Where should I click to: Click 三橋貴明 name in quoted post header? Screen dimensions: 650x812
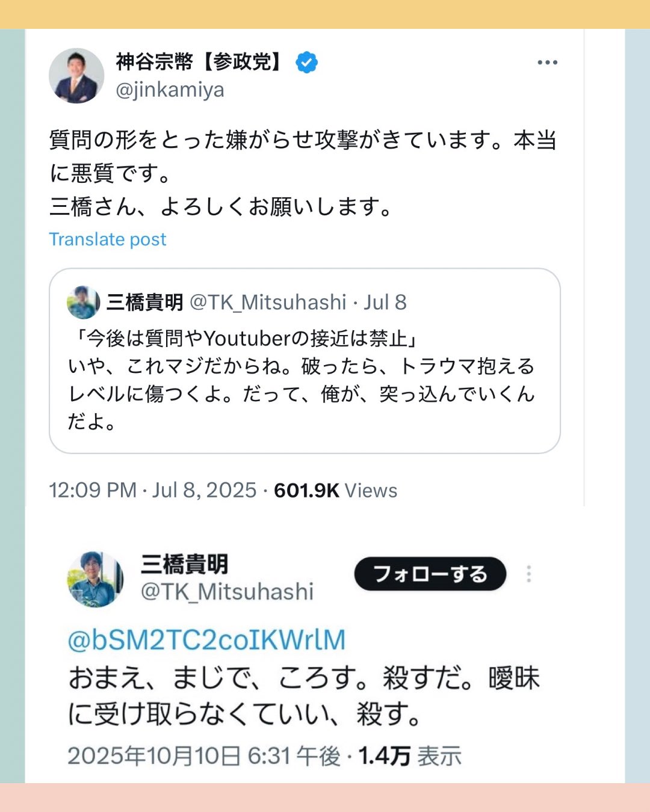click(x=144, y=302)
